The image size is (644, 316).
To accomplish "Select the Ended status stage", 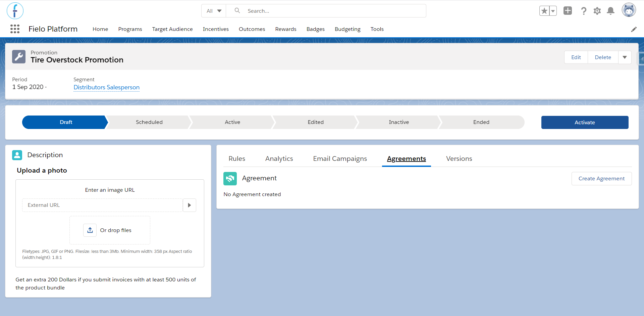I will pyautogui.click(x=481, y=122).
